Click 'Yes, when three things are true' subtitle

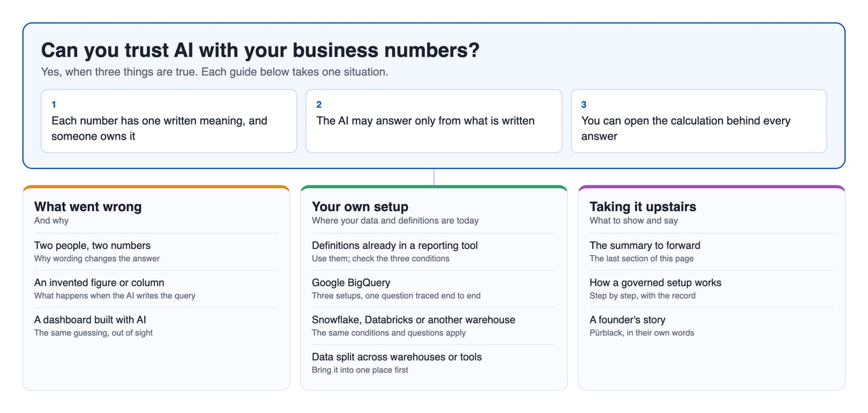(214, 72)
